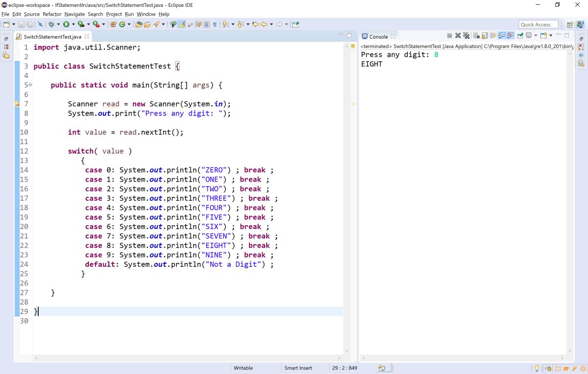Image resolution: width=588 pixels, height=374 pixels.
Task: Go Back with the left arrow icon
Action: click(264, 24)
